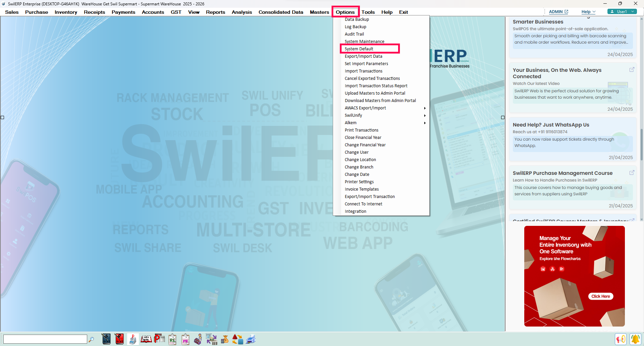Click the notification bell icon

(635, 339)
